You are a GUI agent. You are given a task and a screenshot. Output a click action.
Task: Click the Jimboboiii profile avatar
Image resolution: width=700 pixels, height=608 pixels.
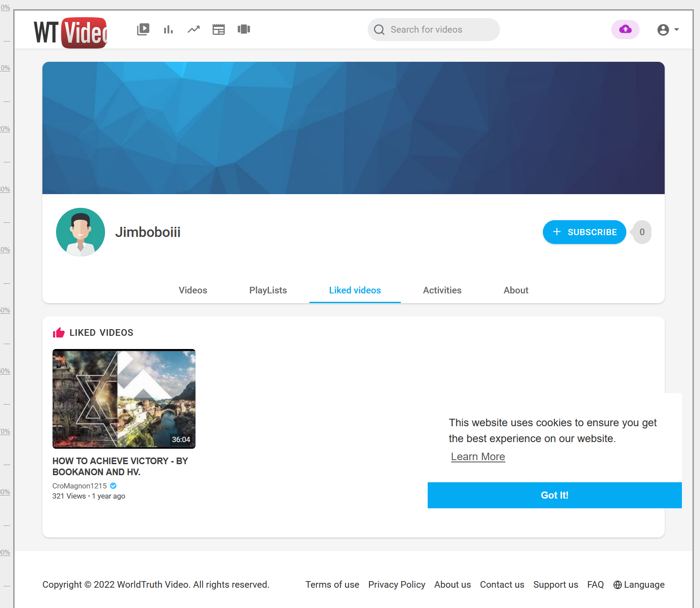click(x=80, y=232)
